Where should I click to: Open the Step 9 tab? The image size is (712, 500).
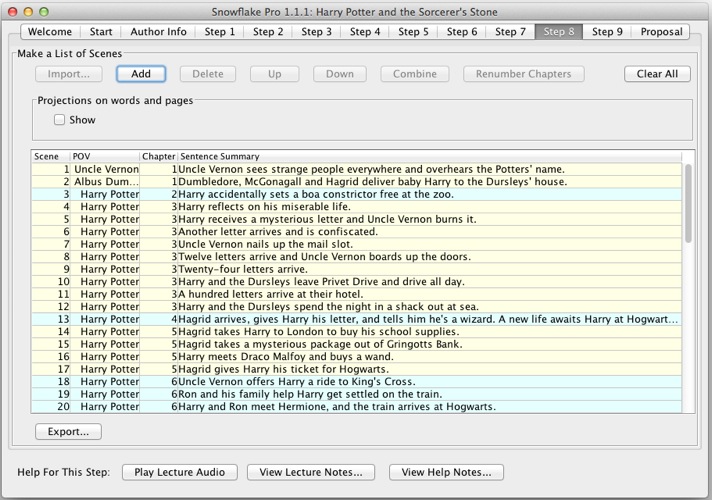607,32
